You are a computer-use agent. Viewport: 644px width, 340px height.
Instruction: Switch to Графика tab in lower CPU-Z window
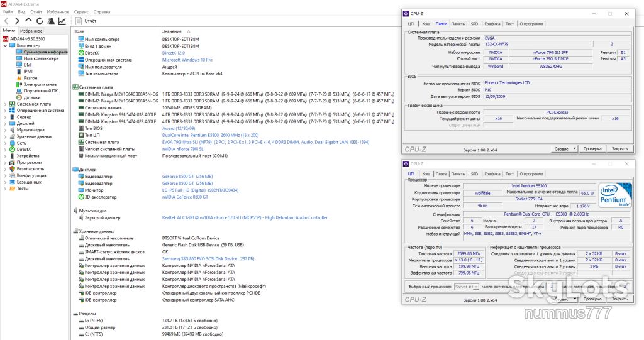tap(492, 174)
